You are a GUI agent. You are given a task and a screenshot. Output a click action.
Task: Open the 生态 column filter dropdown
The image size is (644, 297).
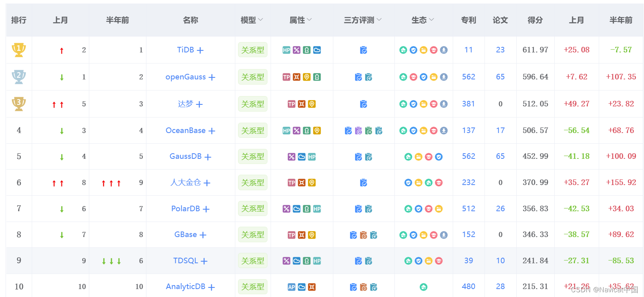(432, 19)
